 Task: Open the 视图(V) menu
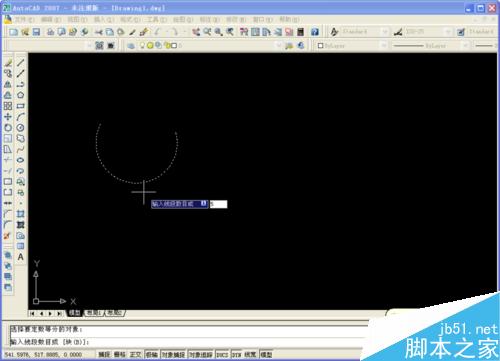77,20
